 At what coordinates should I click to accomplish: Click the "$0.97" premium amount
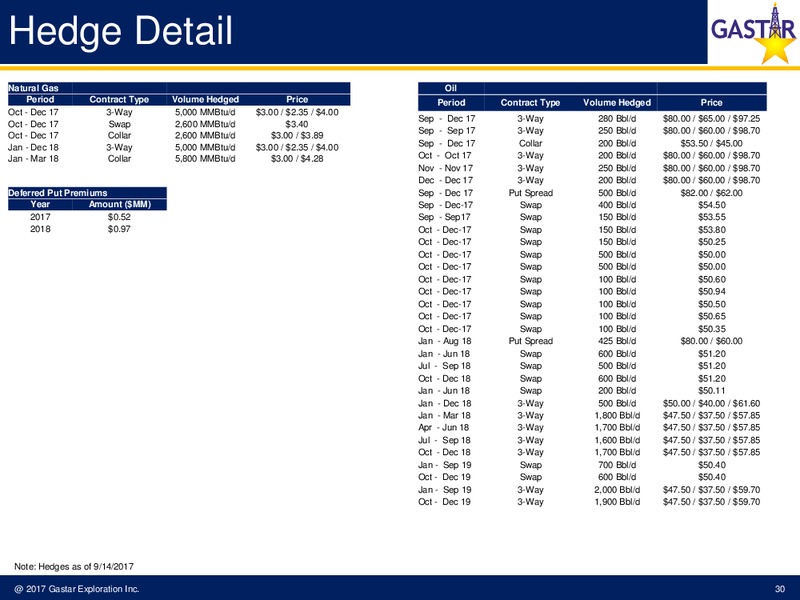click(x=119, y=229)
